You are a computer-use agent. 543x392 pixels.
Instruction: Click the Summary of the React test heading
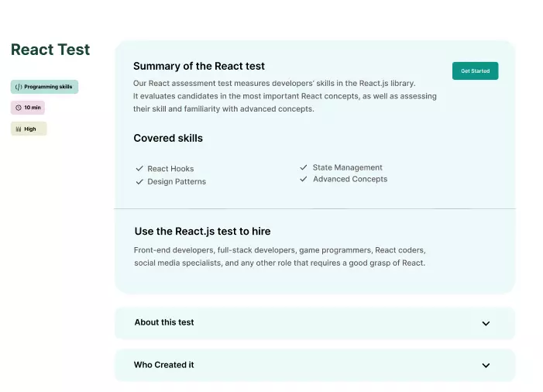tap(199, 66)
